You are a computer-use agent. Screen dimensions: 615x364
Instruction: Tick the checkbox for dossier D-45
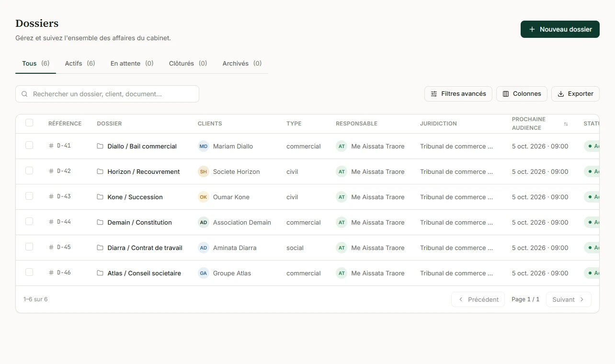[x=29, y=247]
